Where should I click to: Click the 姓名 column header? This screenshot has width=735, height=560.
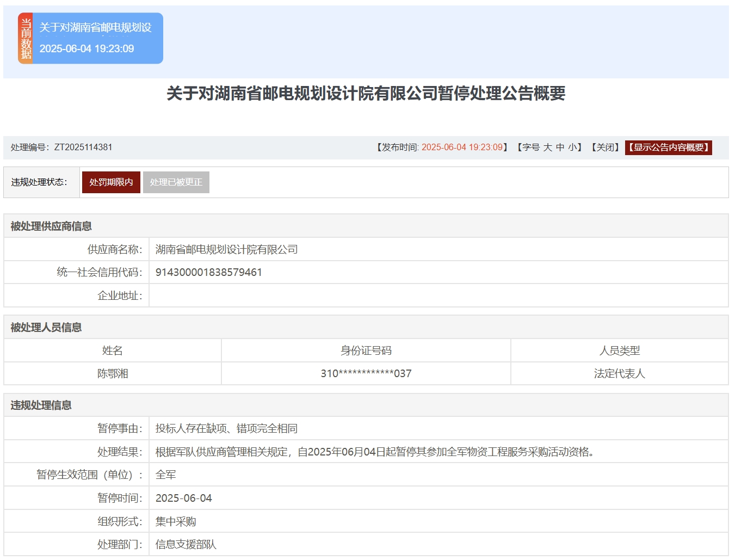click(x=113, y=351)
